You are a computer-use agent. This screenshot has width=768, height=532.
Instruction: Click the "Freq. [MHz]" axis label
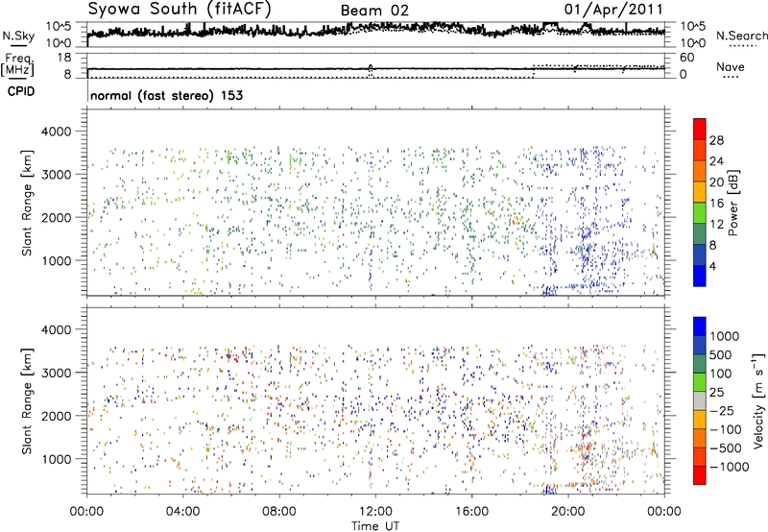coord(17,65)
